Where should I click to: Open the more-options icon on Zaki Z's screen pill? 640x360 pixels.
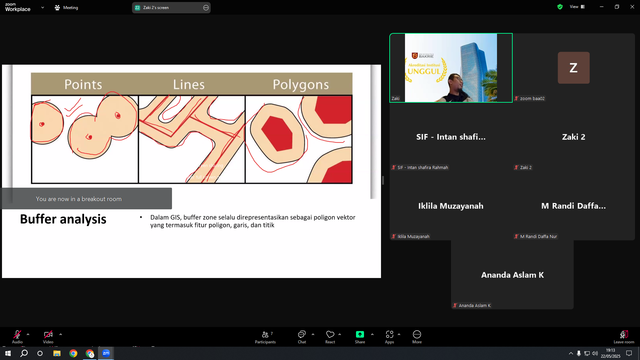pyautogui.click(x=206, y=8)
